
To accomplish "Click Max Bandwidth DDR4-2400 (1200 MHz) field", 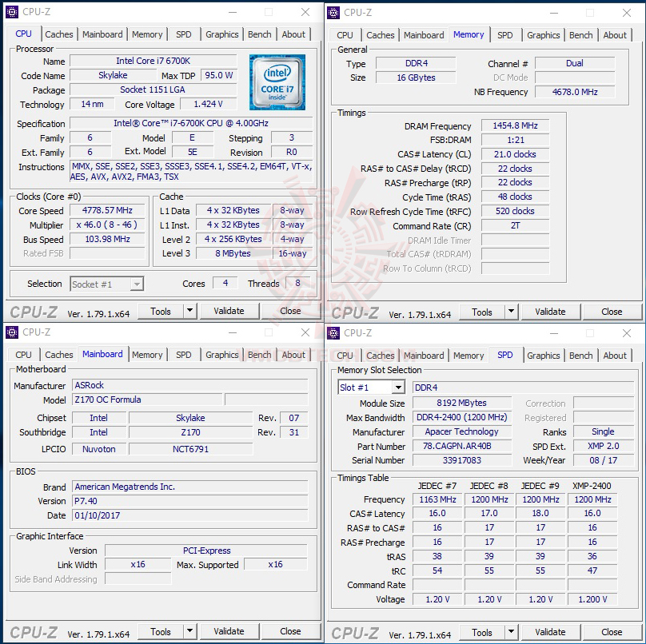I will 462,417.
